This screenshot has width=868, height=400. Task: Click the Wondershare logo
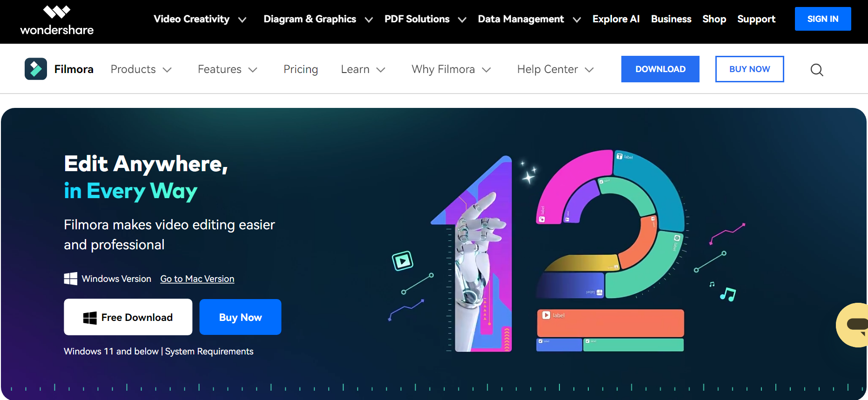point(57,20)
